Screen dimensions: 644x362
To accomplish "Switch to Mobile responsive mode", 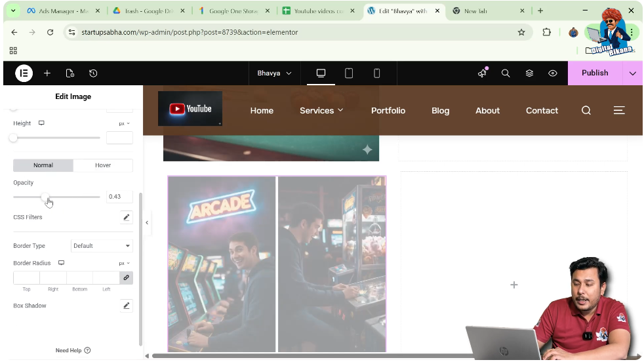I will [376, 73].
